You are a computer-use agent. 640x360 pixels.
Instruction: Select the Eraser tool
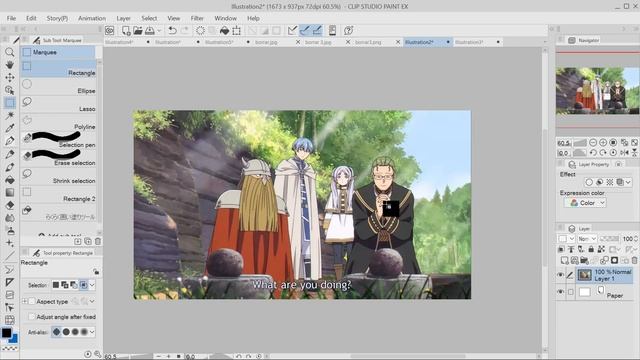10,205
